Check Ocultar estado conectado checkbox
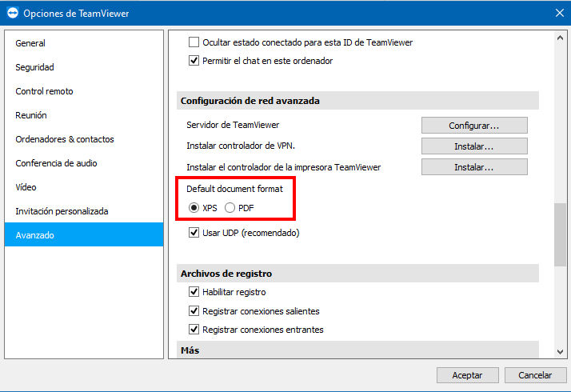Image resolution: width=571 pixels, height=392 pixels. [x=194, y=42]
